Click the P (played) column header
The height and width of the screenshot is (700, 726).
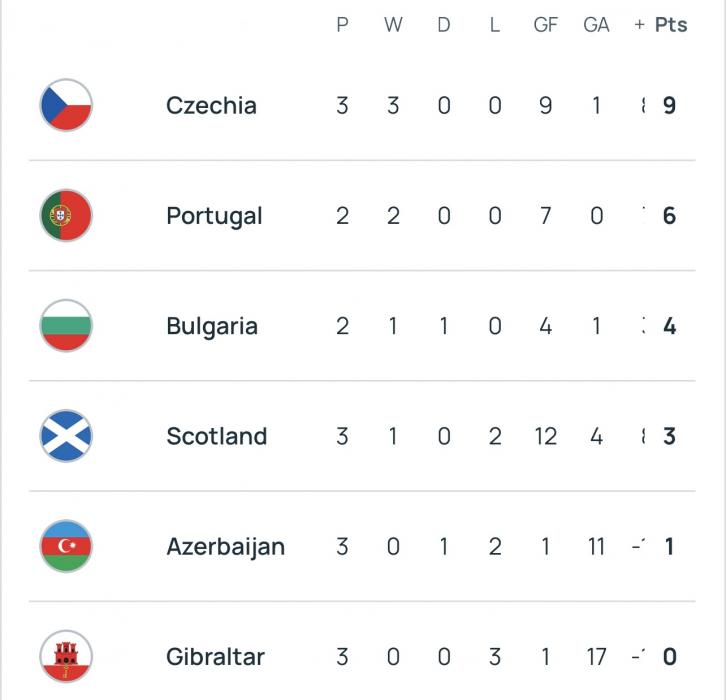tap(342, 25)
